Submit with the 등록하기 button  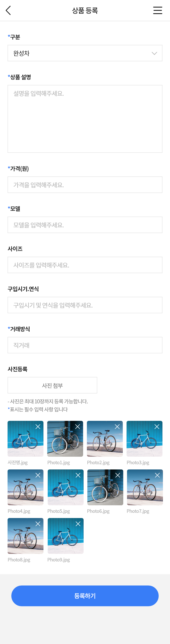tap(85, 596)
